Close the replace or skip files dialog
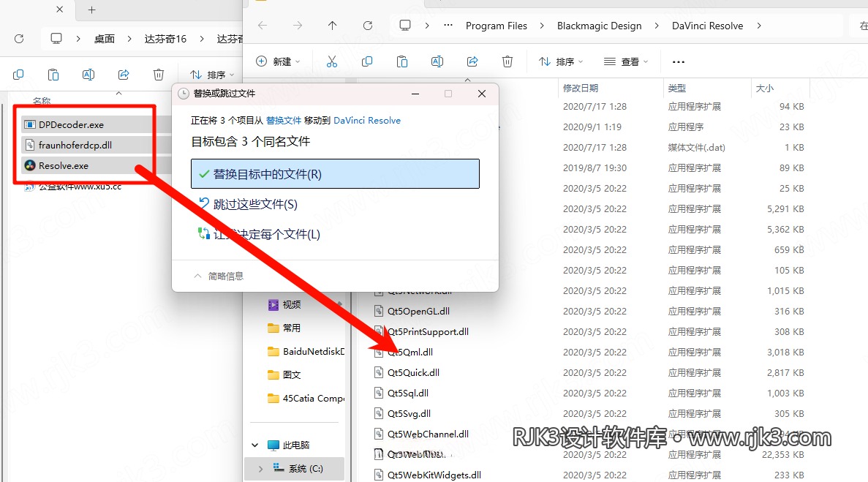The height and width of the screenshot is (482, 868). [482, 94]
